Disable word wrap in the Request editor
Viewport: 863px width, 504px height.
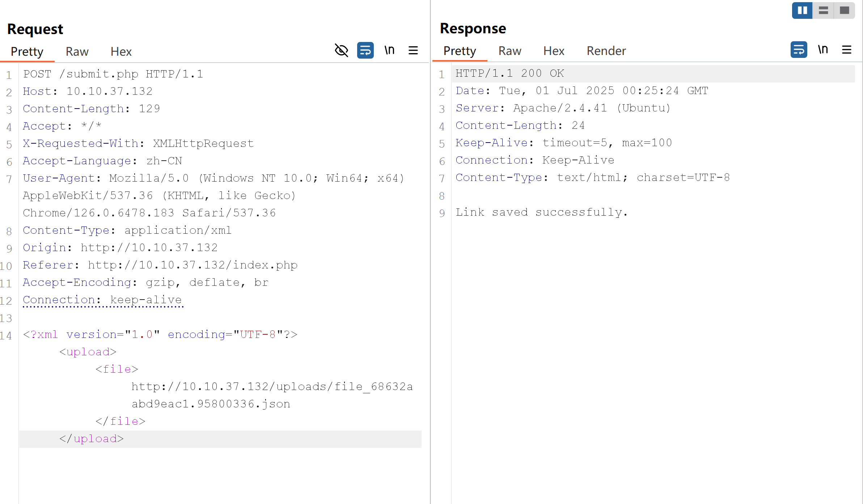point(365,50)
